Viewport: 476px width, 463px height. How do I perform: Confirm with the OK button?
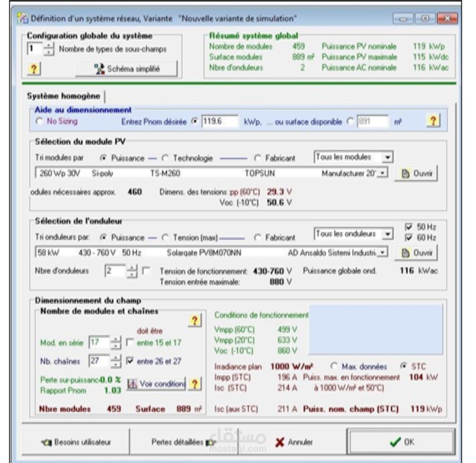pyautogui.click(x=401, y=442)
